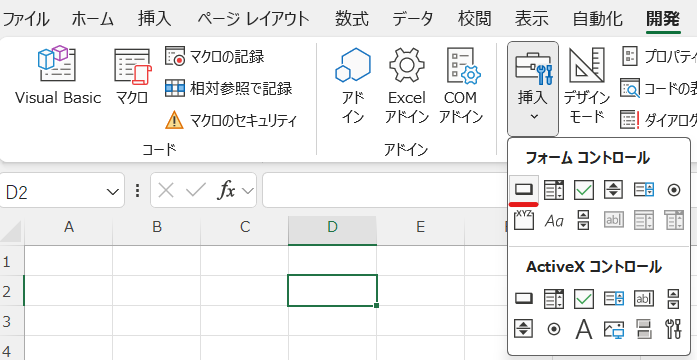Choose the Form Control combo box icon
Image resolution: width=697 pixels, height=360 pixels.
click(x=554, y=190)
